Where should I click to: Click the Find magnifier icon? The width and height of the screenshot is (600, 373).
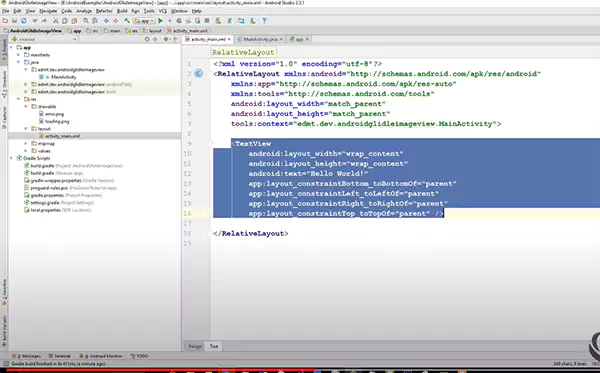[x=86, y=21]
